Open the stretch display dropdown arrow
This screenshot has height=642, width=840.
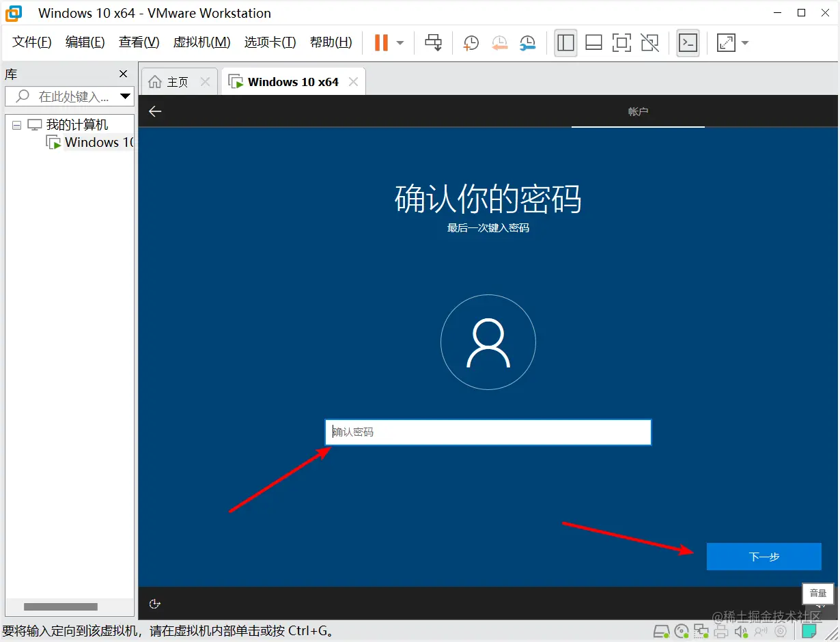[745, 43]
